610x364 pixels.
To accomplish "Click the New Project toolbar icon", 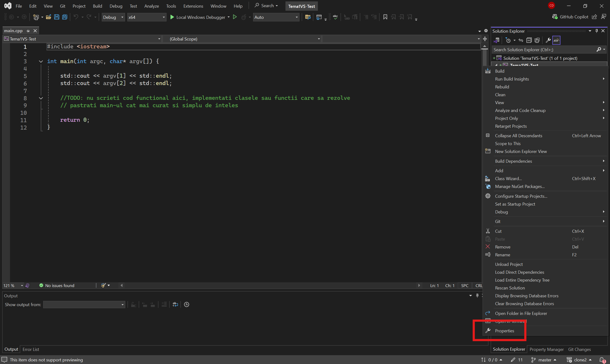I will (36, 17).
